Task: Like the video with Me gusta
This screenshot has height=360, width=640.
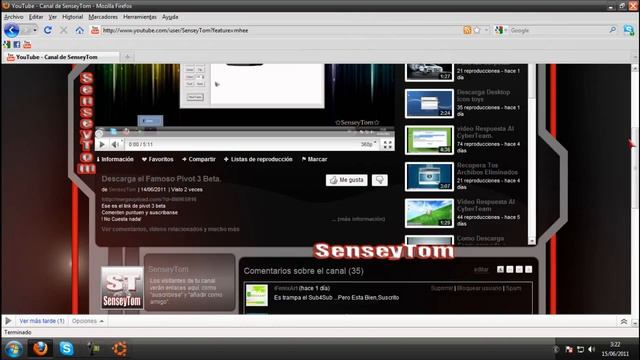Action: click(x=347, y=180)
